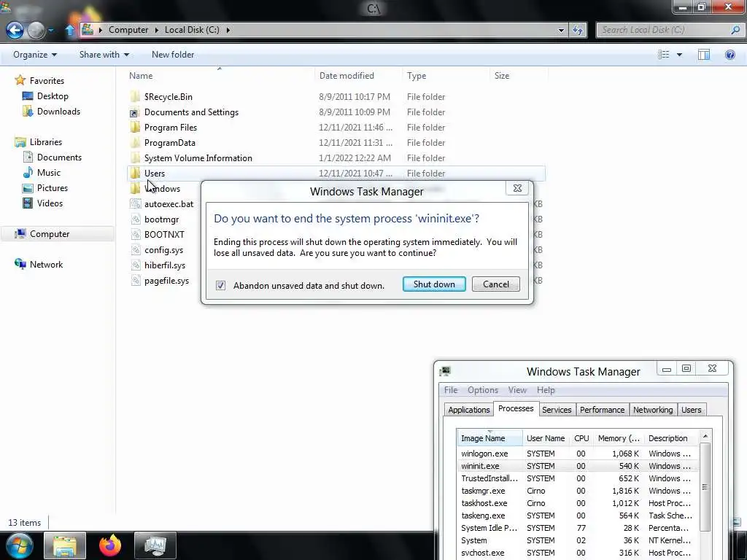Click the Forward arrow in Explorer

(36, 31)
